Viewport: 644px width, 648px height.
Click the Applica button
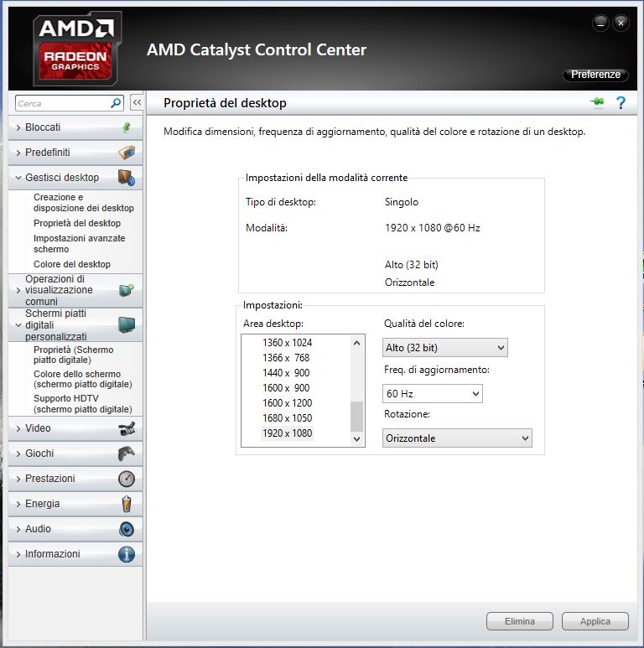(595, 621)
